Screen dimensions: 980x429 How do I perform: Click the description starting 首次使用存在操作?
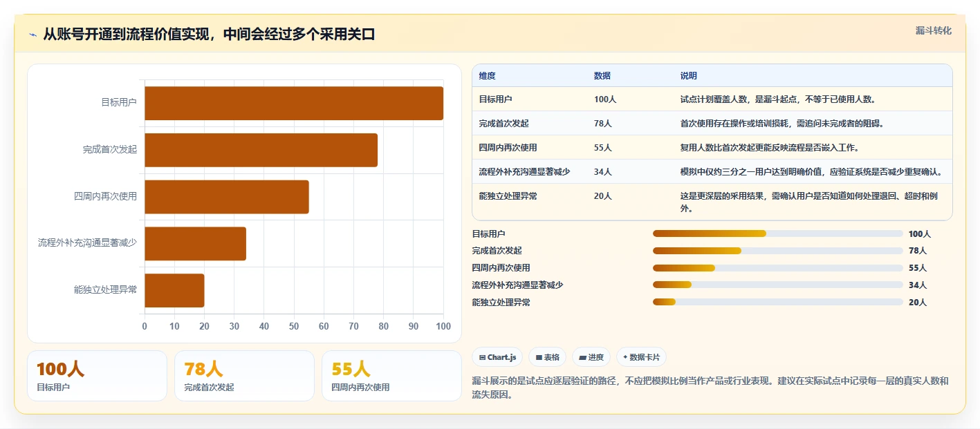[x=782, y=124]
